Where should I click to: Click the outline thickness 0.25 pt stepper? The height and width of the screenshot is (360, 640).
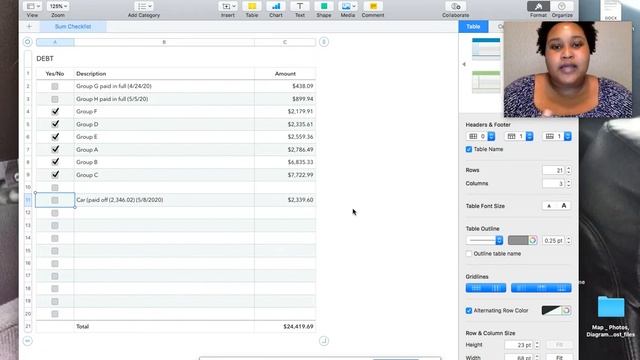569,240
